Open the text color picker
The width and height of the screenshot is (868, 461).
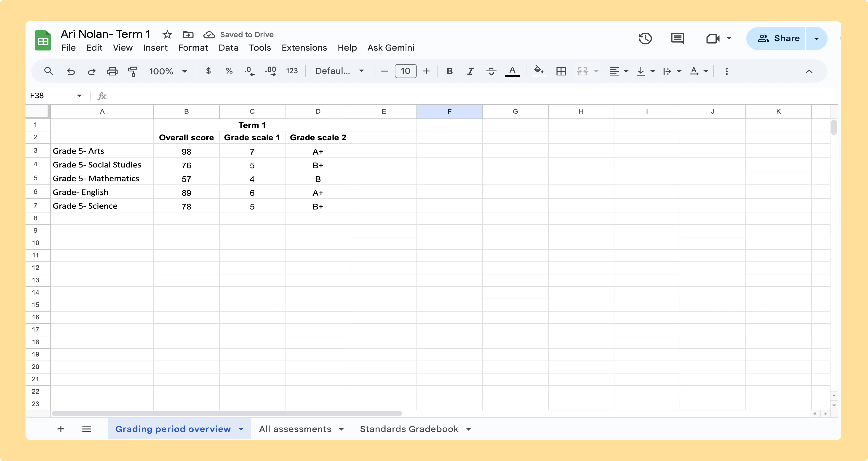[513, 71]
